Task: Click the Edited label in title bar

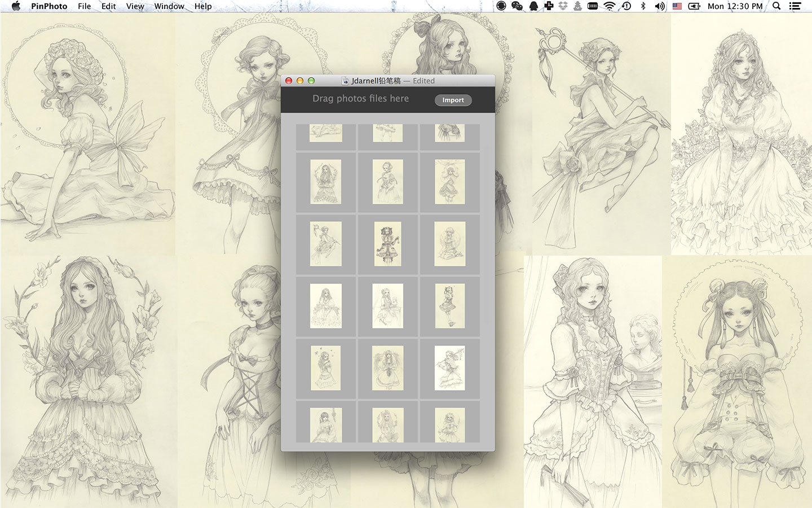Action: click(423, 81)
